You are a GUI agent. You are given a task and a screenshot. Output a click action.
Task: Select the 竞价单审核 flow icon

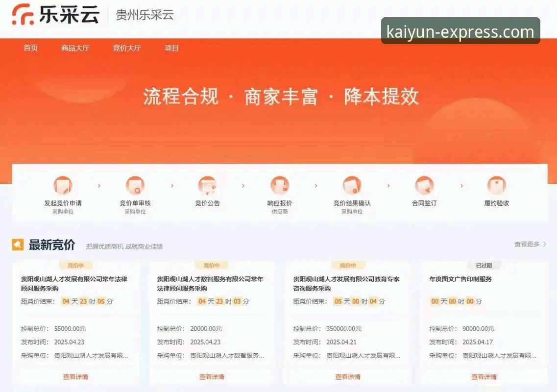[x=135, y=186]
